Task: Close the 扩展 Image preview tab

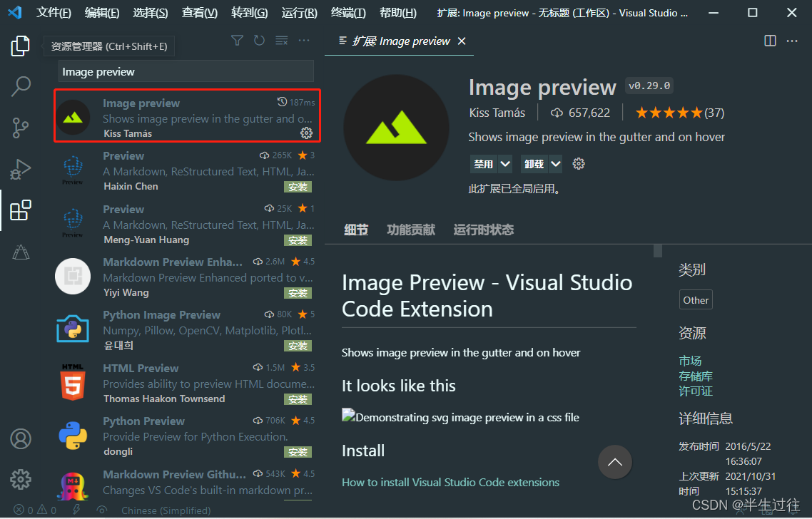Action: click(462, 41)
